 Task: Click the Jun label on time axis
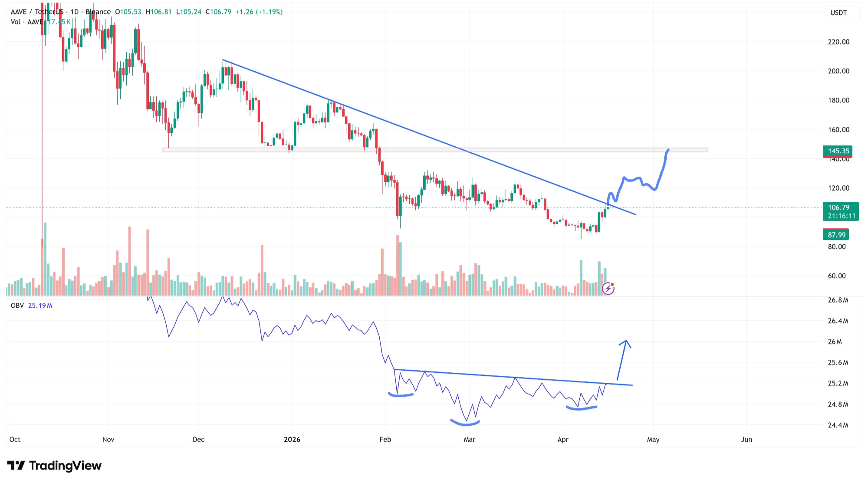(746, 439)
